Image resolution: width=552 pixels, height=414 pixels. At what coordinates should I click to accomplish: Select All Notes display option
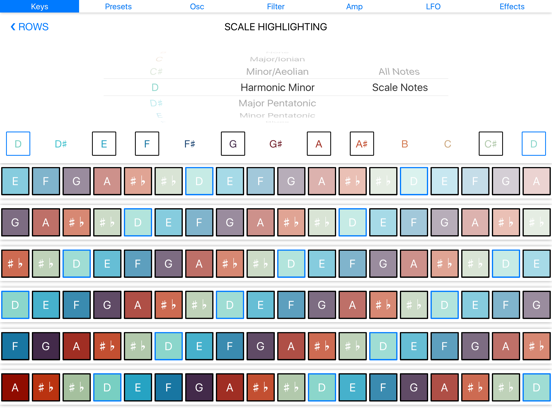coord(399,71)
